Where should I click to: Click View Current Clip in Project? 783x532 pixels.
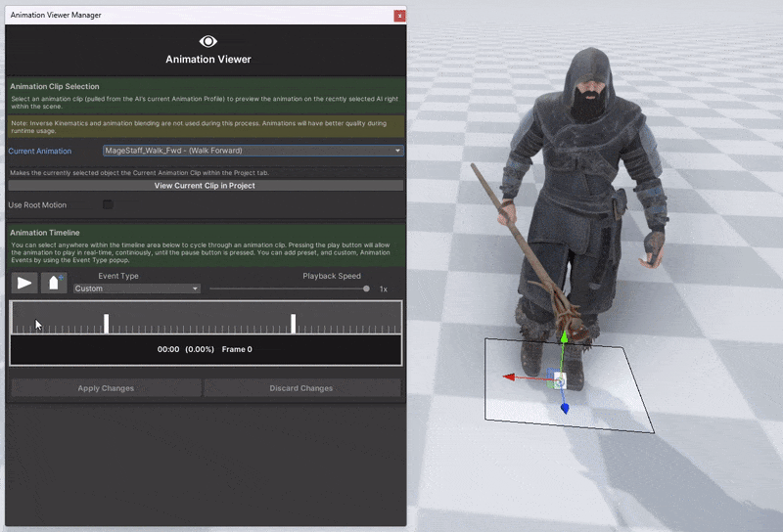[x=206, y=186]
